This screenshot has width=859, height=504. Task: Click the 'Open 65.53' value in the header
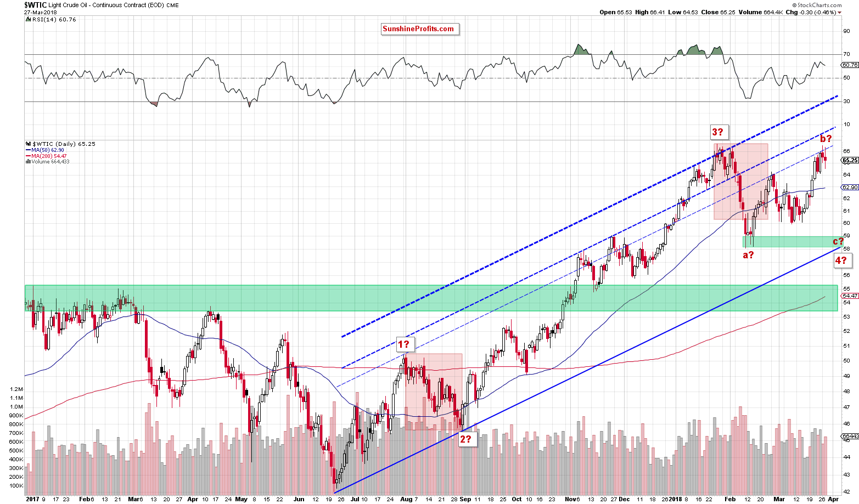616,12
